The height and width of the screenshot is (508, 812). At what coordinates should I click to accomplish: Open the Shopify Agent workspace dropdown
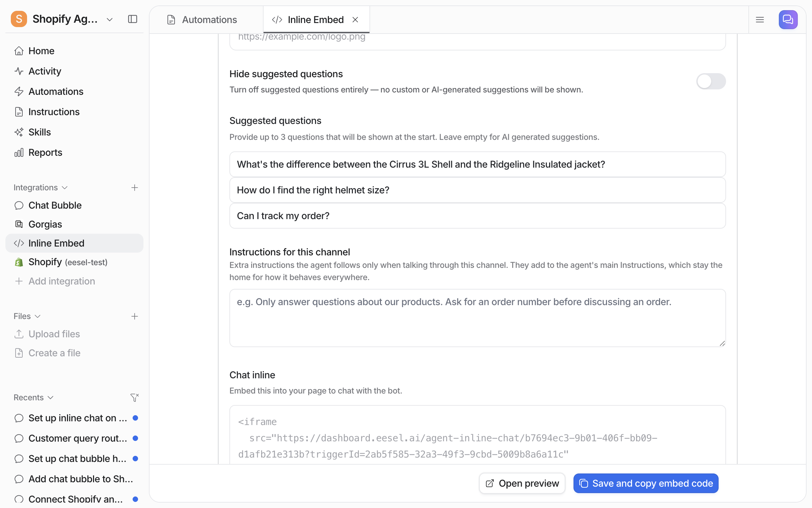click(110, 20)
